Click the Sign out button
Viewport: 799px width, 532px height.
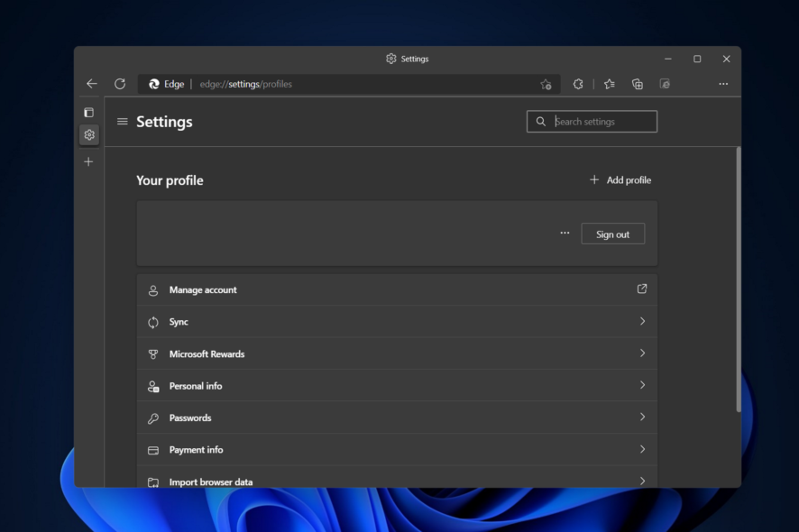point(613,234)
